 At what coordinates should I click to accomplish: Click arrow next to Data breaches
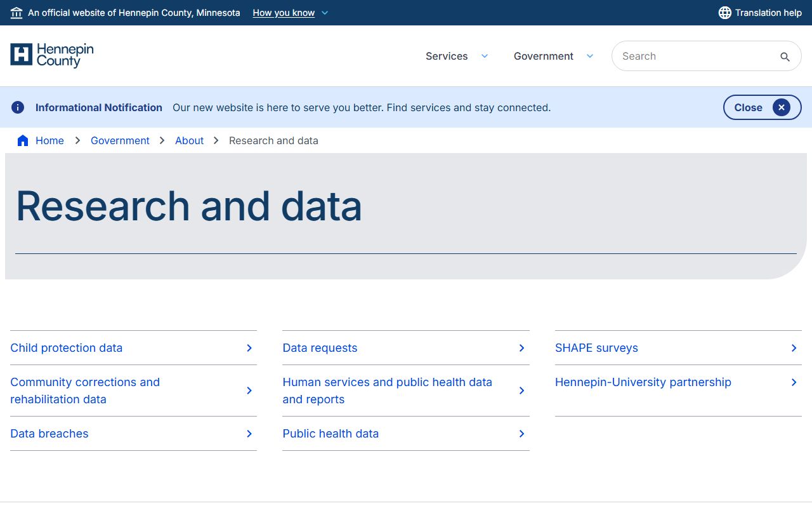coord(249,434)
